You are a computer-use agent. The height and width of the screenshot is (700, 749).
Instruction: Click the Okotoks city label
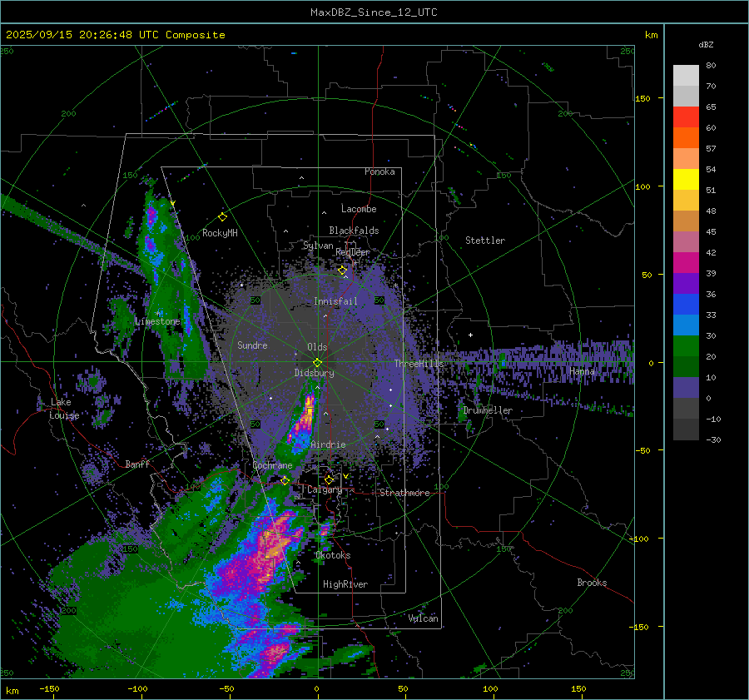[333, 555]
